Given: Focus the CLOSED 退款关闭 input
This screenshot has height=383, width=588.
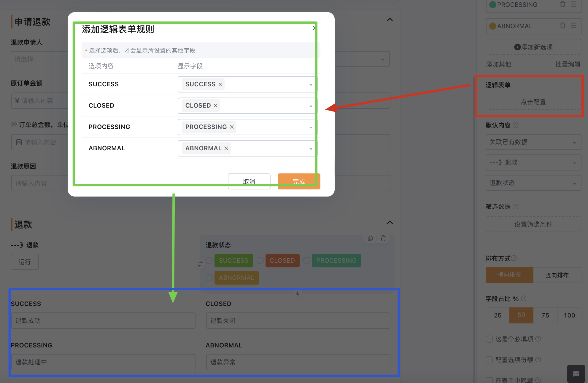Looking at the screenshot, I should click(298, 320).
